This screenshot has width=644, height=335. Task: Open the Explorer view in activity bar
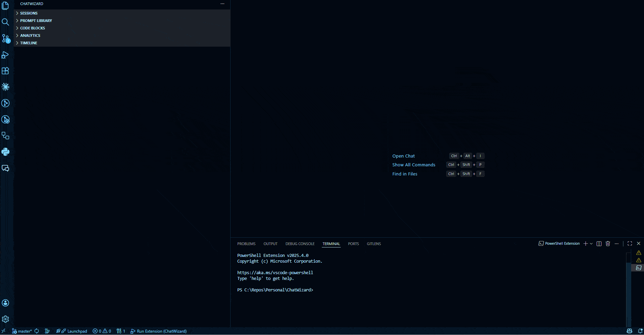(x=5, y=6)
